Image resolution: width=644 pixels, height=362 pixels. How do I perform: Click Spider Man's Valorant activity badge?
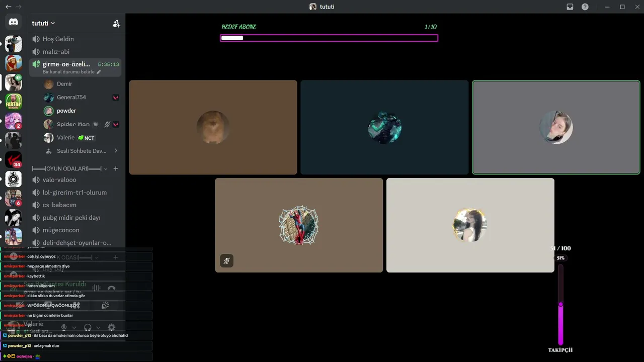116,124
